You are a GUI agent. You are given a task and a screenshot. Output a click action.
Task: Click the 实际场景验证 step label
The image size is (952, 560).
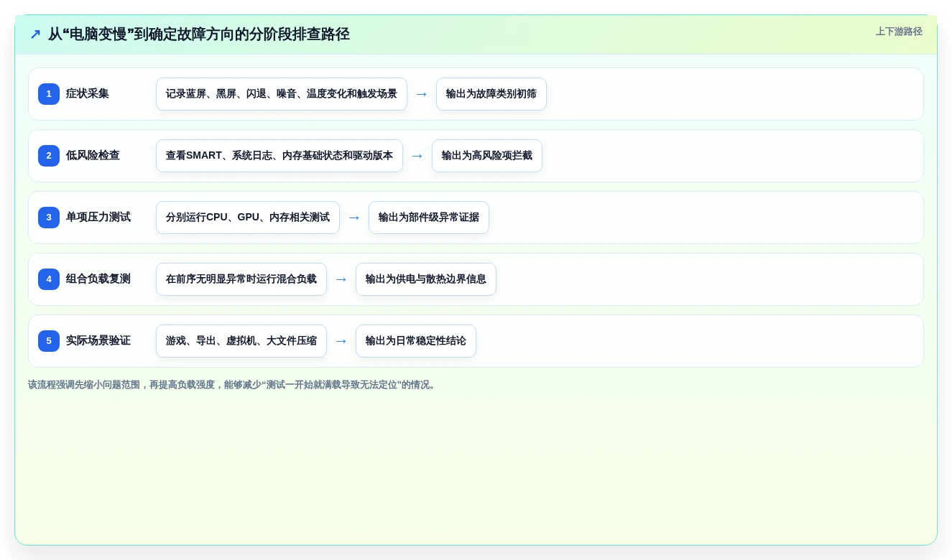point(98,341)
